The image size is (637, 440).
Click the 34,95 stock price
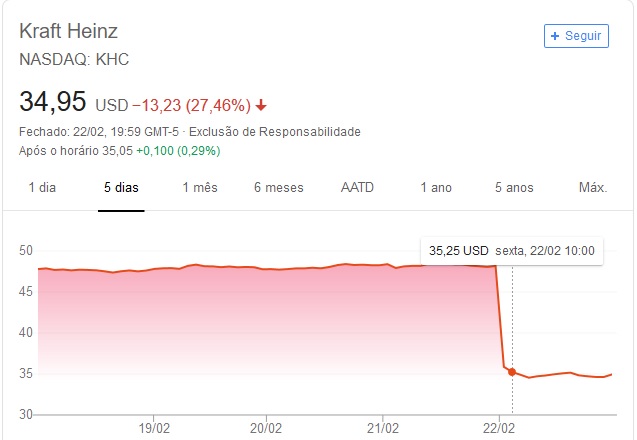click(x=53, y=102)
